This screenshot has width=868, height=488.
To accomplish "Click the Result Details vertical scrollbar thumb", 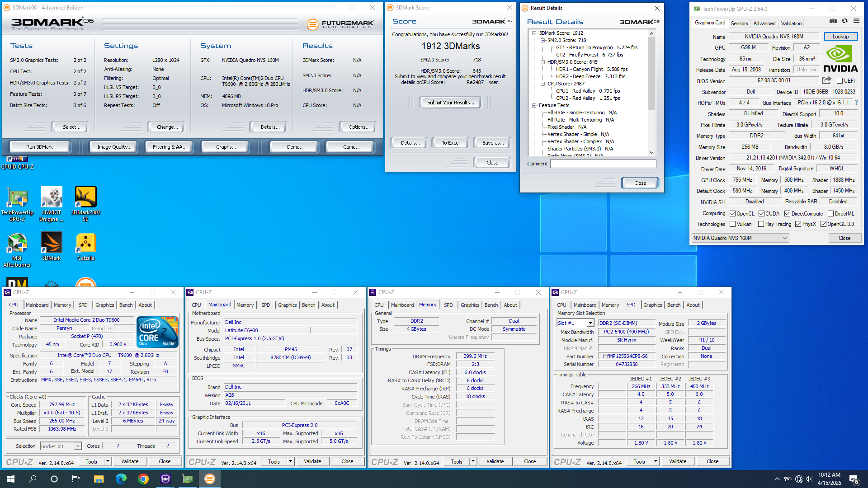I will click(651, 74).
